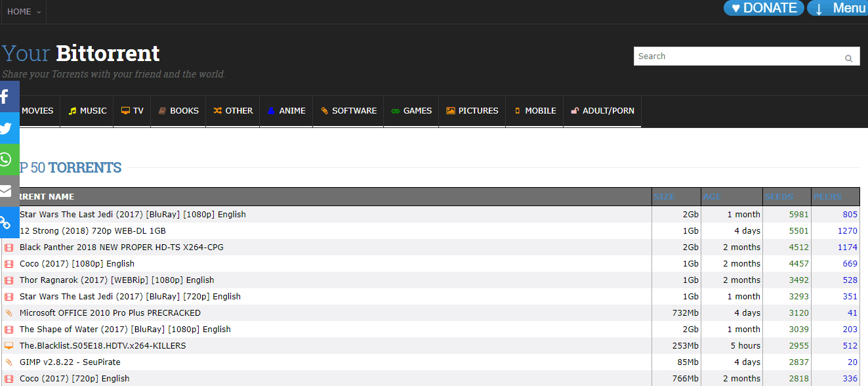Click the tag icon beside SOFTWARE
Image resolution: width=868 pixels, height=386 pixels.
[x=324, y=111]
